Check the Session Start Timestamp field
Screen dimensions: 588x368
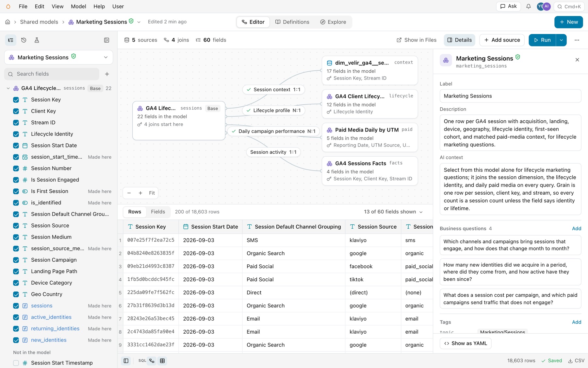(x=16, y=363)
